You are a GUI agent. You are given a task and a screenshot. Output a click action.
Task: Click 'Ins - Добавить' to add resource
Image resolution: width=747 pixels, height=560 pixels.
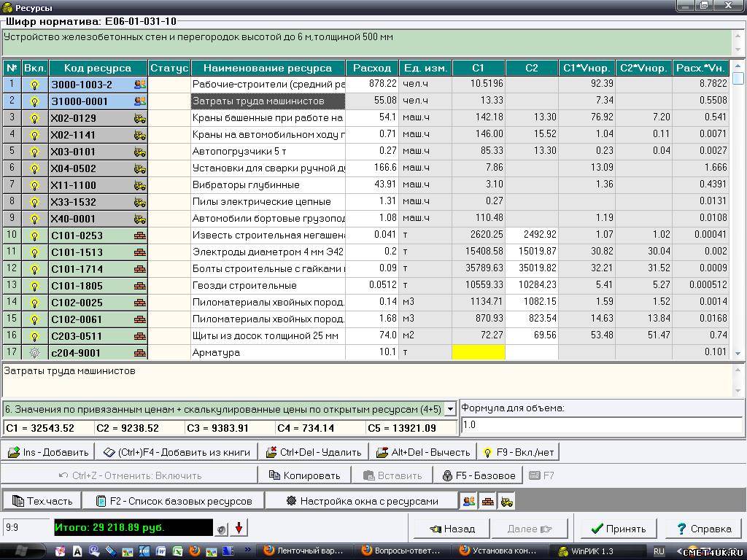(49, 452)
